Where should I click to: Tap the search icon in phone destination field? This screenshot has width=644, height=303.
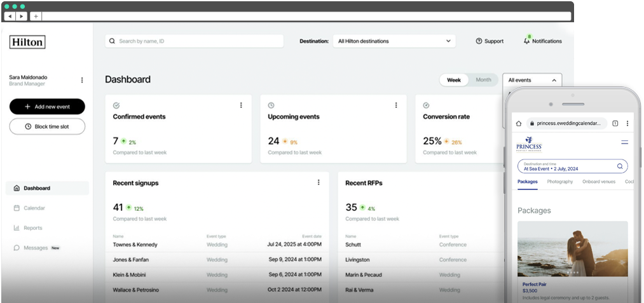tap(620, 166)
